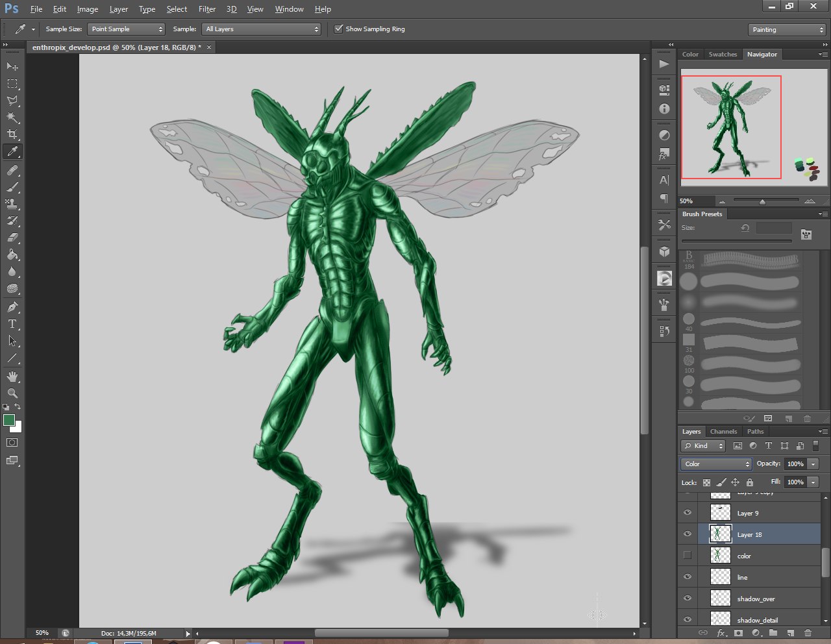Open the Navigator panel flyout menu

823,55
